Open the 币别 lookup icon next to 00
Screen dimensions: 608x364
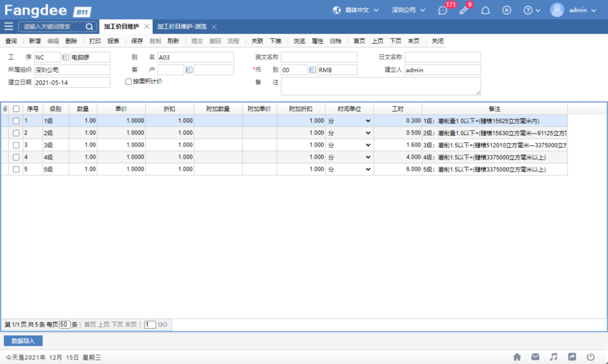[x=312, y=70]
